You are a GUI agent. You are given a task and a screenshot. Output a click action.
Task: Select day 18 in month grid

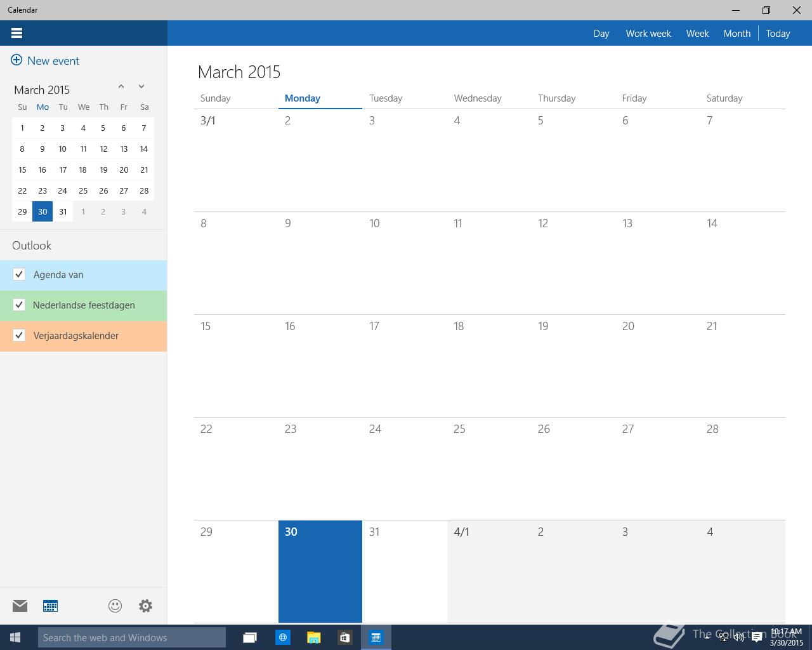(489, 366)
